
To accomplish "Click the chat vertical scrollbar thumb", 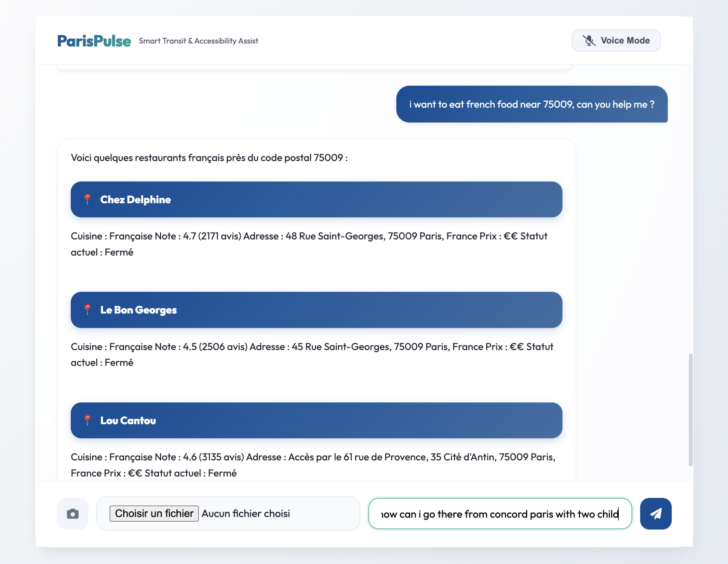I will [x=690, y=409].
